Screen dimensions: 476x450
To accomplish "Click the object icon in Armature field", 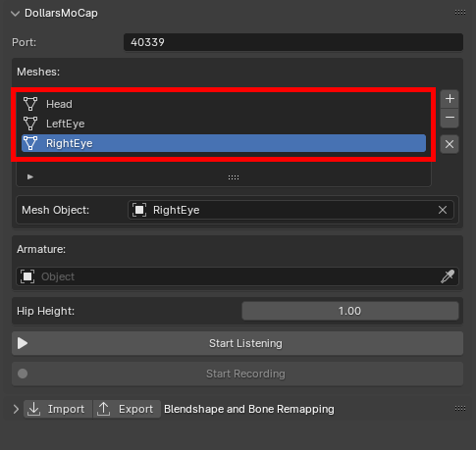I will point(27,276).
